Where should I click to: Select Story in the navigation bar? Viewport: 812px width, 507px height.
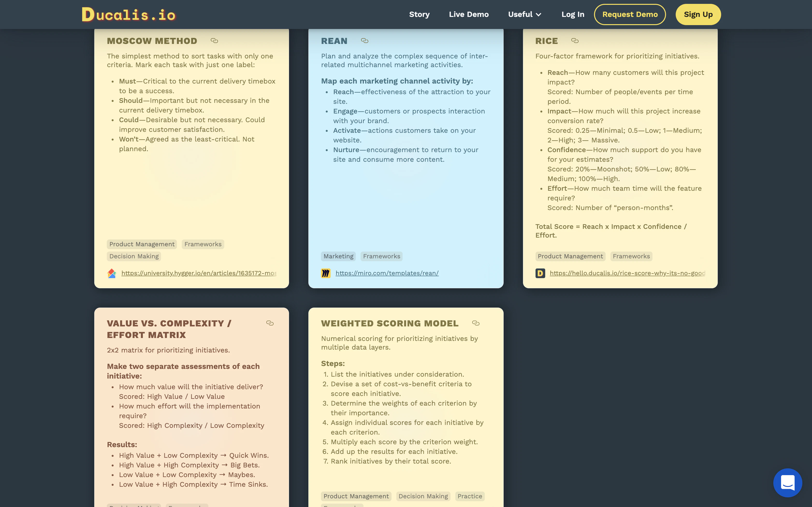(419, 14)
